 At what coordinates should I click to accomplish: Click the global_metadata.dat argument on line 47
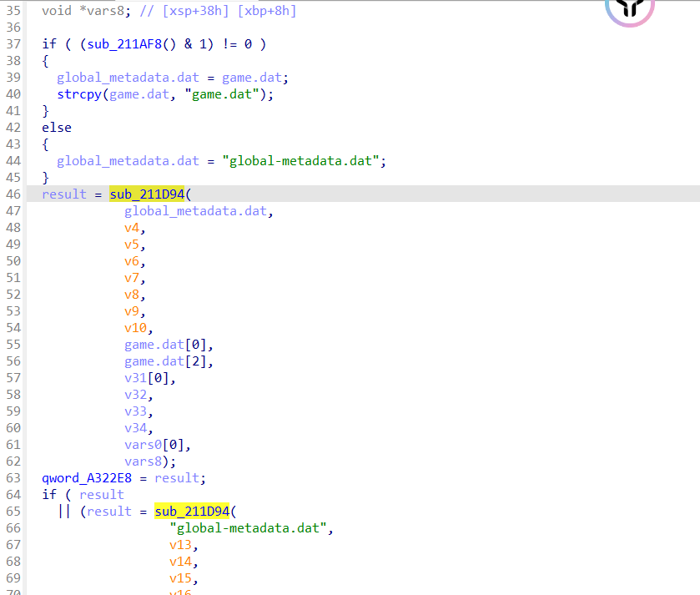195,210
